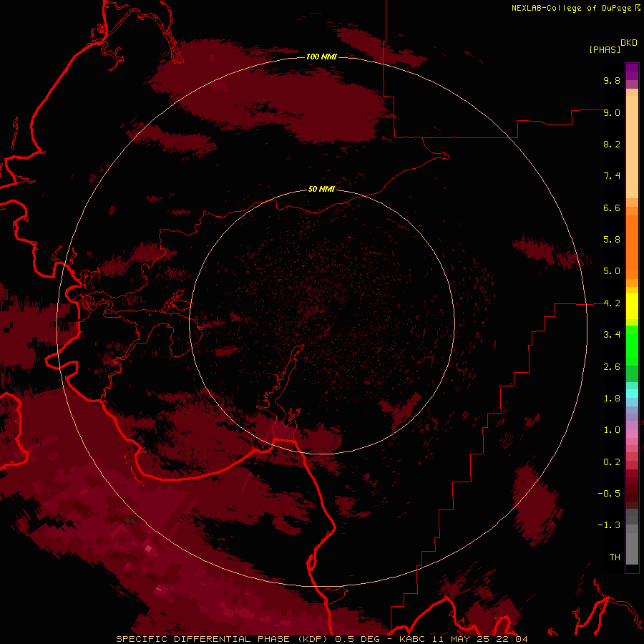Image resolution: width=644 pixels, height=644 pixels.
Task: Select the 4.2 scale value
Action: 612,303
